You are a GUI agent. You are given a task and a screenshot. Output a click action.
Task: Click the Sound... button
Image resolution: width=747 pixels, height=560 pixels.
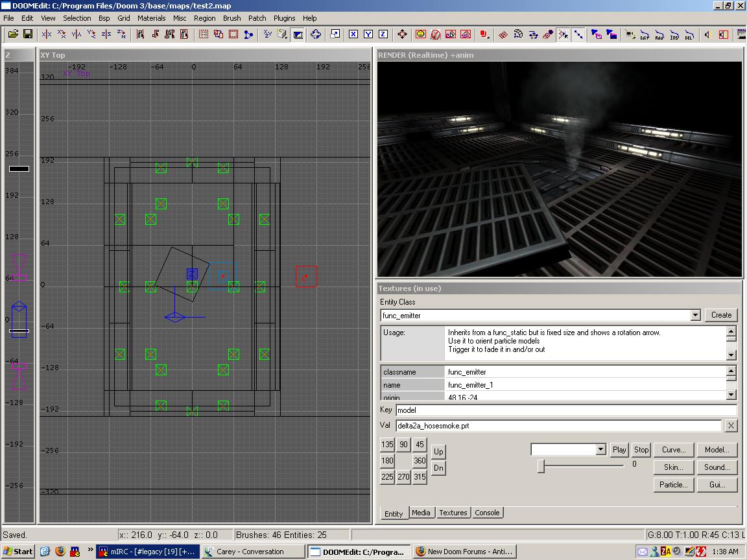click(x=717, y=467)
